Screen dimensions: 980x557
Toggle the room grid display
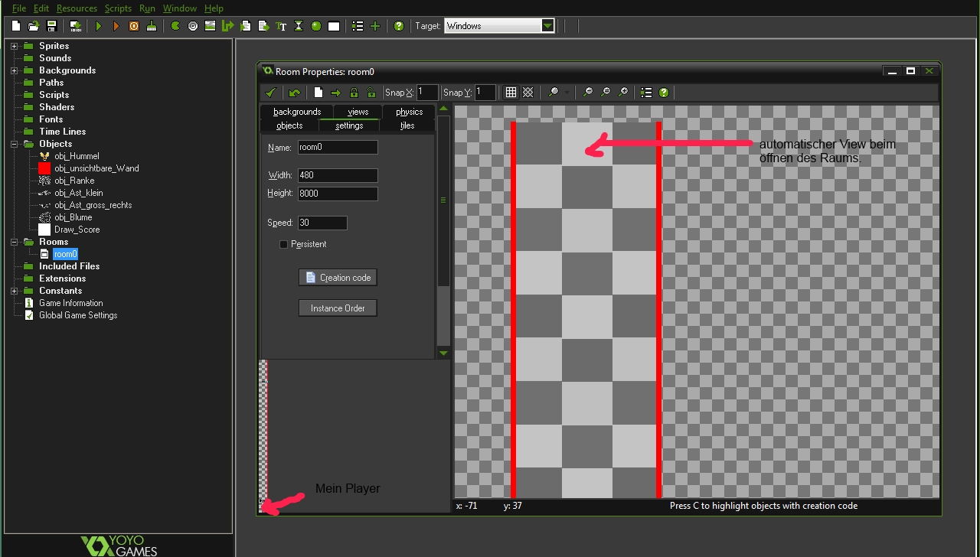point(511,93)
